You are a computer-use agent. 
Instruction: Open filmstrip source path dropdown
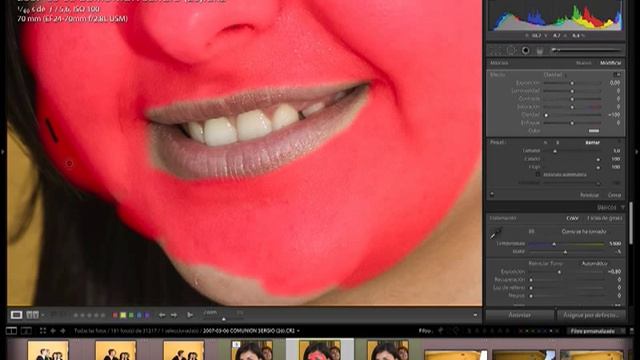[x=298, y=331]
